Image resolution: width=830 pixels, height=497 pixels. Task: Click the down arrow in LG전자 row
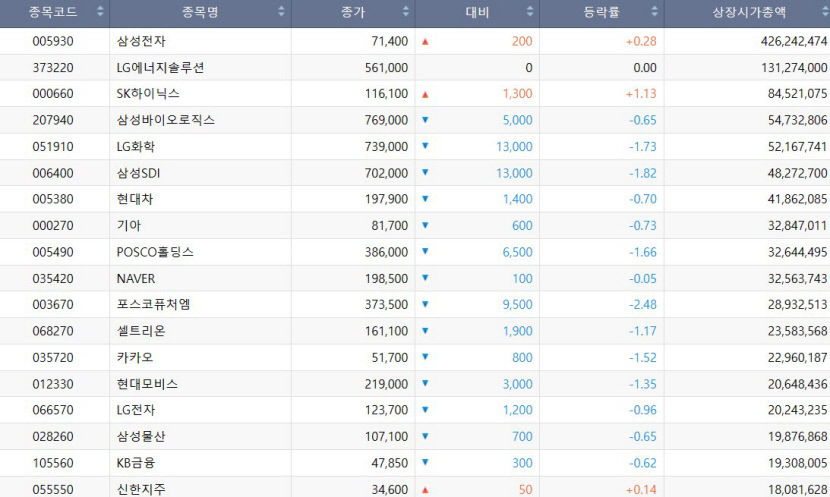(425, 409)
